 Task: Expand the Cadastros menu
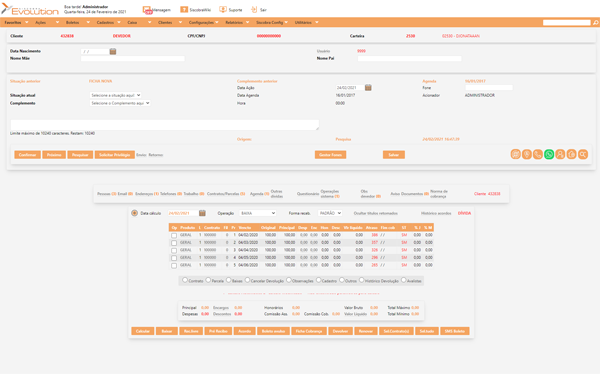[108, 23]
